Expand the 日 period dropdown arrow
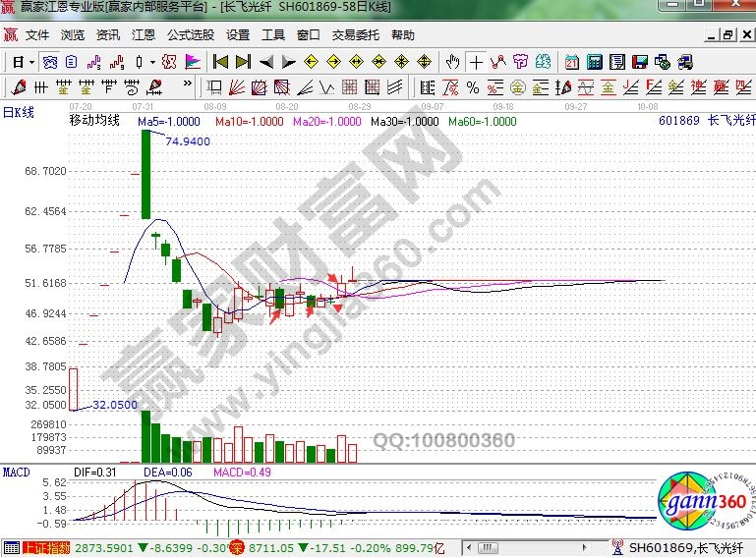This screenshot has height=558, width=756. [x=31, y=61]
